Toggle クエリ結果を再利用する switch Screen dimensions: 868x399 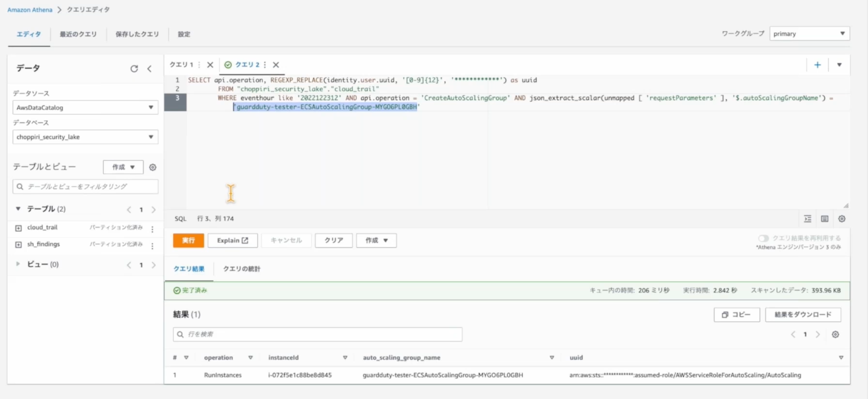point(763,238)
